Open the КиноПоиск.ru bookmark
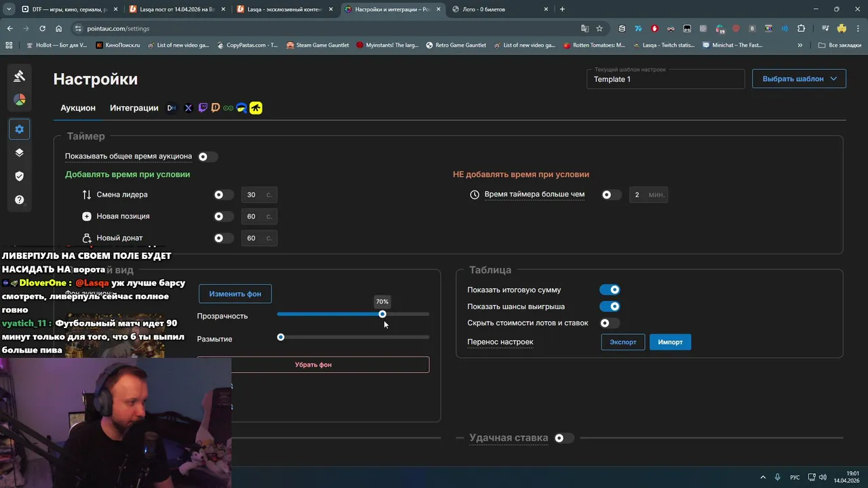Screen dimensions: 868x488 point(117,45)
